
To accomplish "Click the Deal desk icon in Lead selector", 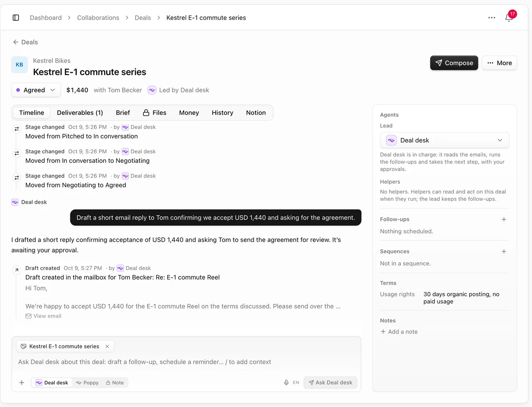I will click(391, 140).
